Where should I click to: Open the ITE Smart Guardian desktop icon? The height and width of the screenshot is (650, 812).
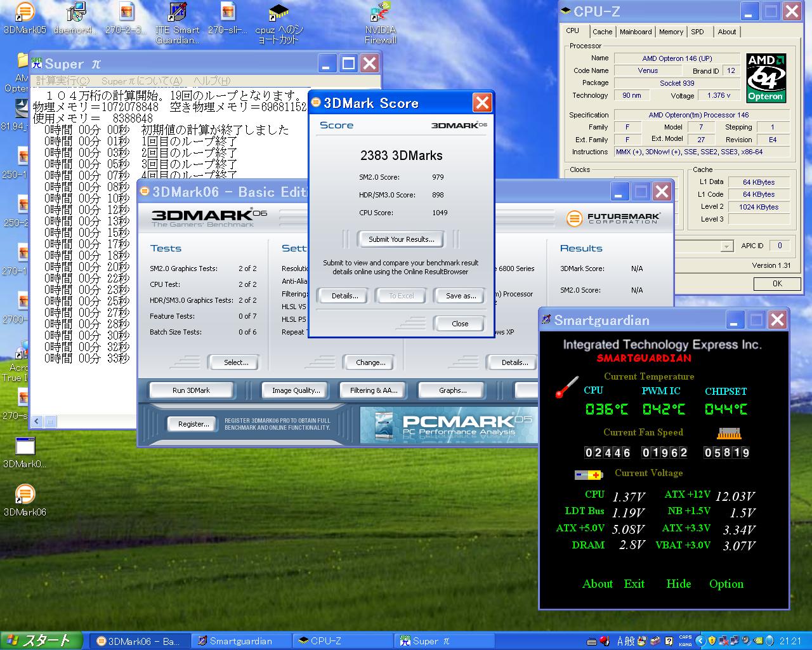tap(177, 23)
